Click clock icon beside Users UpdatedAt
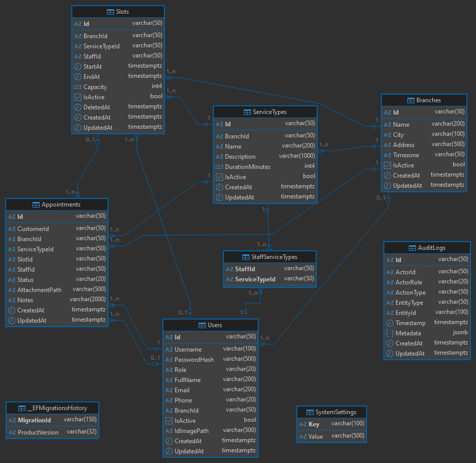This screenshot has width=476, height=463. click(169, 451)
